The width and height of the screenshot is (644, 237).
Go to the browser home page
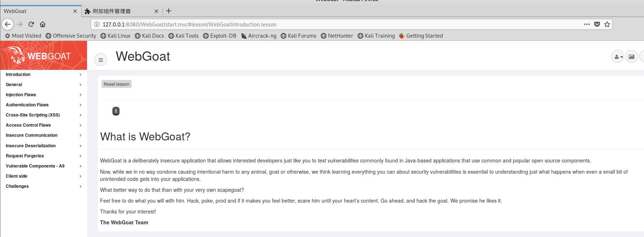[x=43, y=24]
